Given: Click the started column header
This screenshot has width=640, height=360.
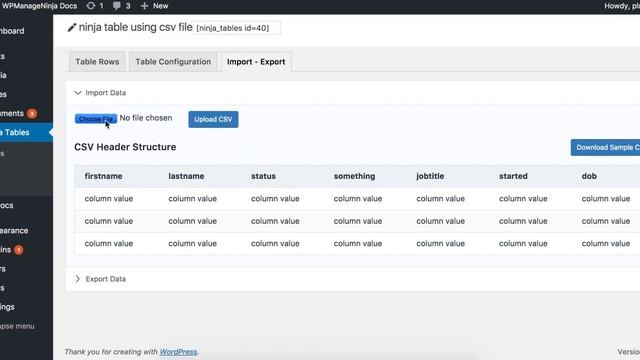Looking at the screenshot, I should coord(513,176).
